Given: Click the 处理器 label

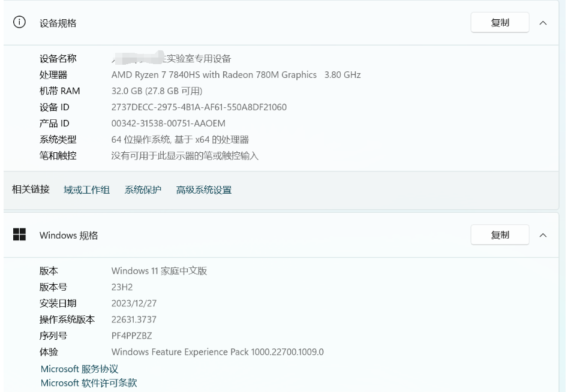Looking at the screenshot, I should click(53, 75).
